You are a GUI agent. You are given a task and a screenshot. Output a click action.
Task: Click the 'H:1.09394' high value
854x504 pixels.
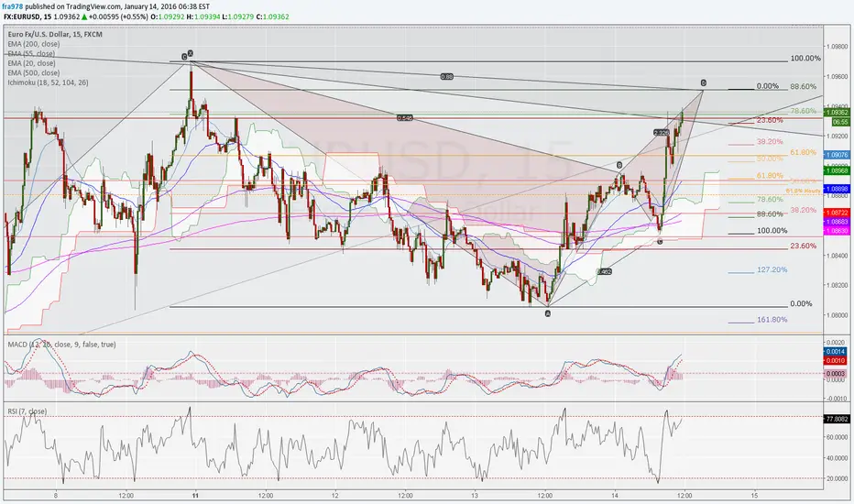[x=203, y=16]
